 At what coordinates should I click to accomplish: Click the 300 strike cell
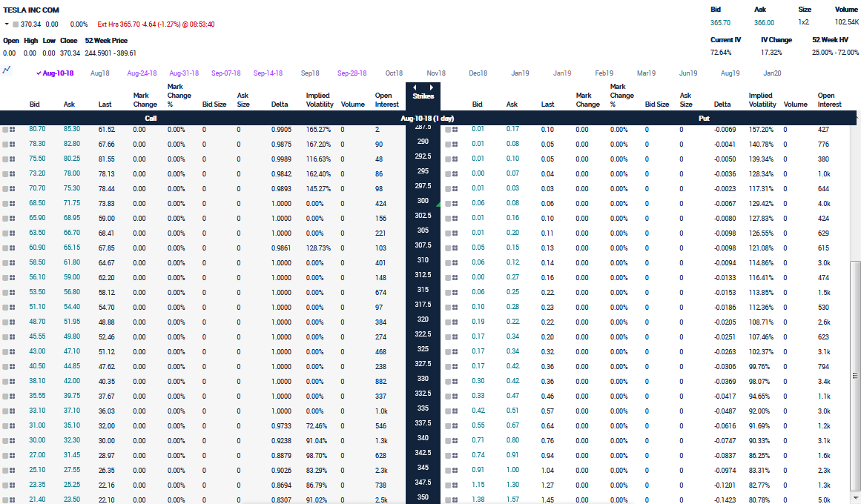pos(423,201)
